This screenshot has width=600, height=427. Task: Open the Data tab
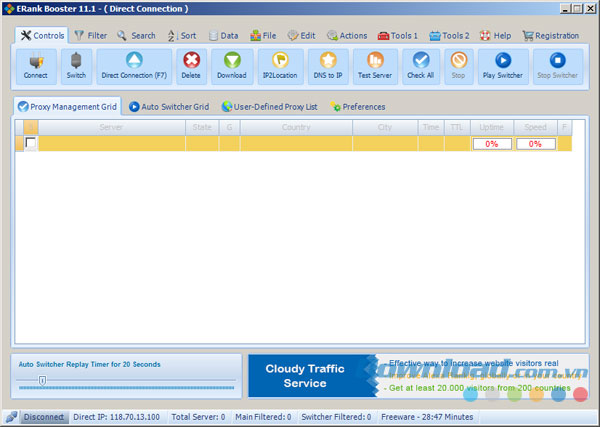tap(224, 36)
